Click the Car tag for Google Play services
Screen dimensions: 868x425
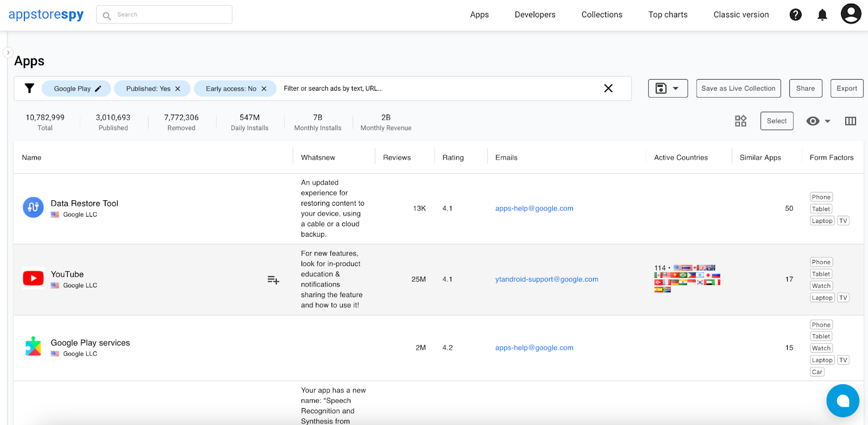point(818,372)
